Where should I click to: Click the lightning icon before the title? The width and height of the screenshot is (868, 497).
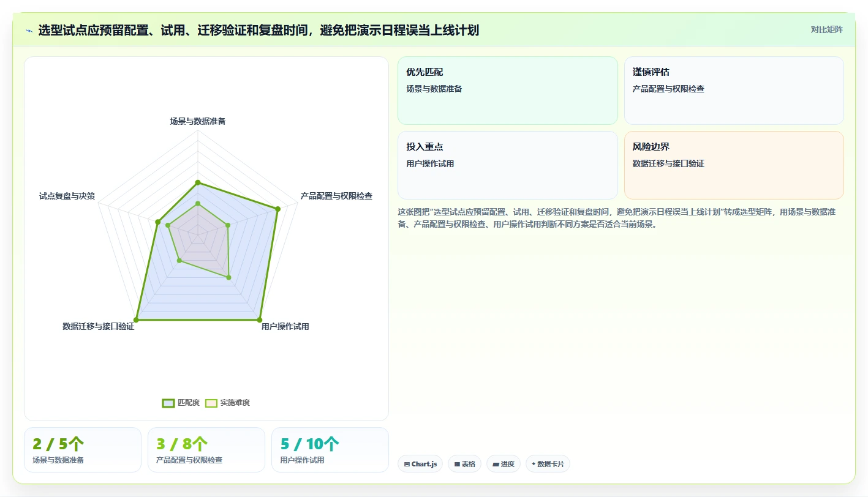[x=29, y=31]
